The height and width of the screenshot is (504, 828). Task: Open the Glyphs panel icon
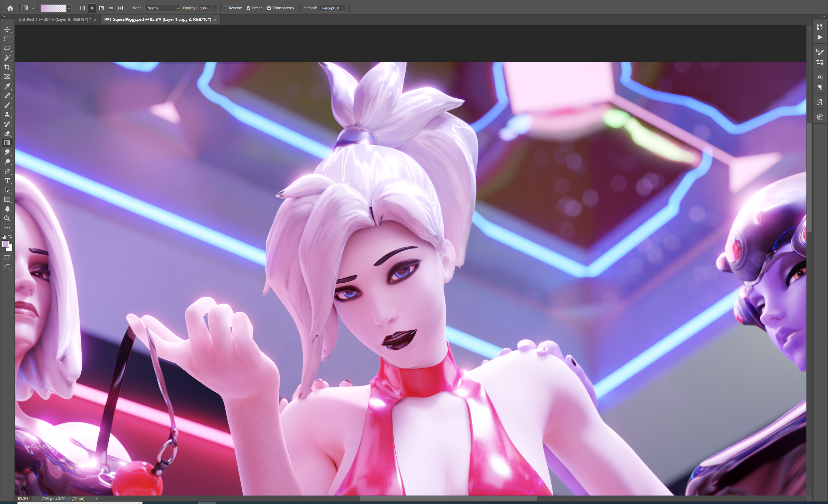[x=820, y=102]
